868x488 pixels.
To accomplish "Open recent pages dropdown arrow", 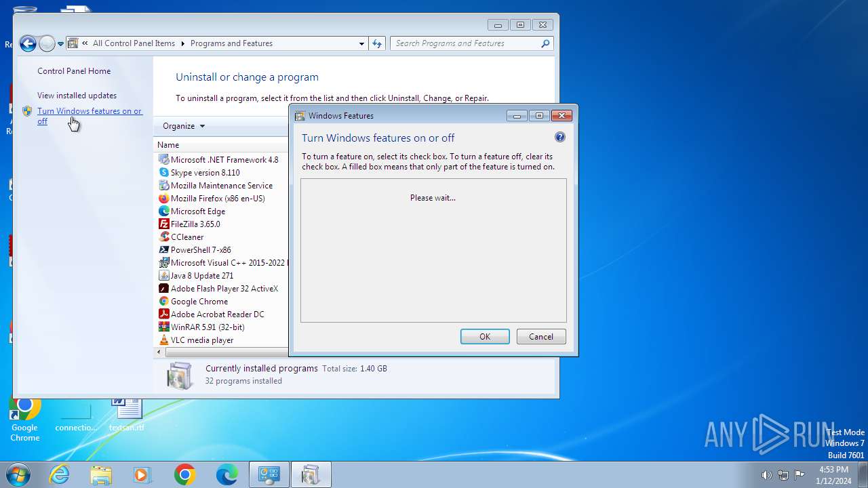I will (60, 44).
